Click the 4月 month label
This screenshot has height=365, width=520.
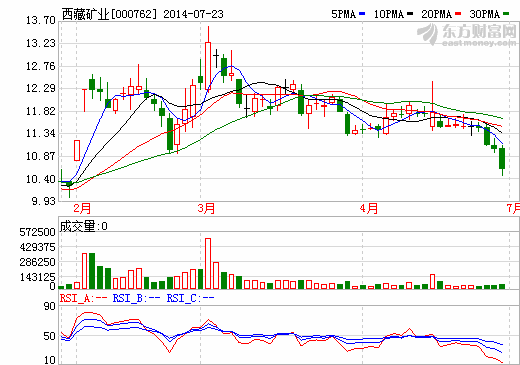coord(369,209)
